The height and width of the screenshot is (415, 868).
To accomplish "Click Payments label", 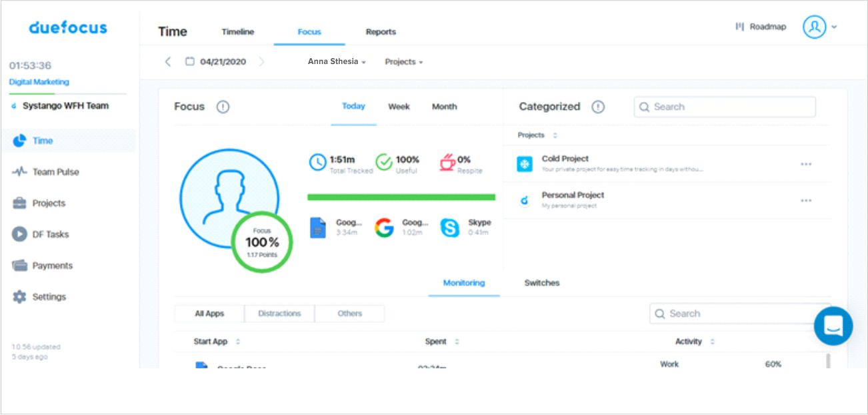I will pos(53,266).
